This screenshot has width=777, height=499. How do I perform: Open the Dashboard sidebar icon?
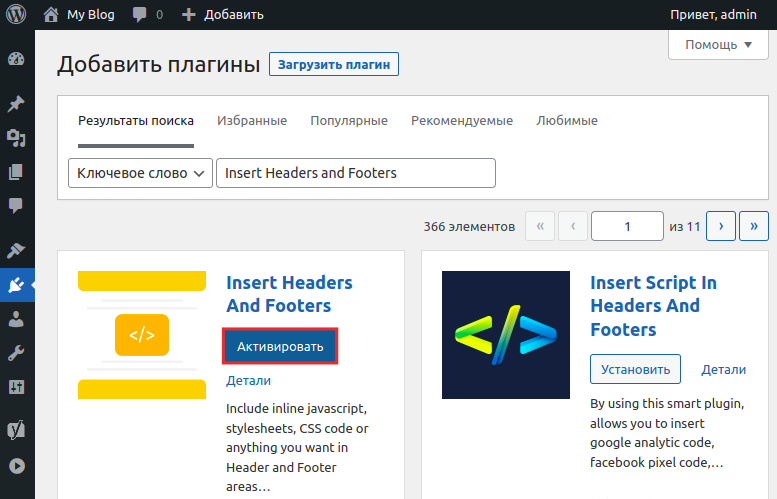point(16,59)
